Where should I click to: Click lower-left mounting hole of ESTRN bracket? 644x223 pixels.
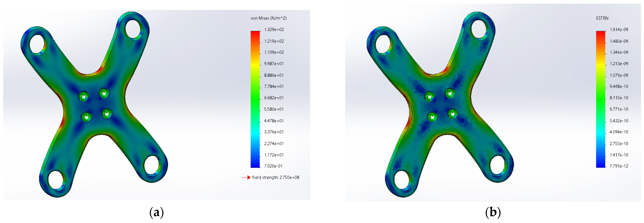pos(402,180)
